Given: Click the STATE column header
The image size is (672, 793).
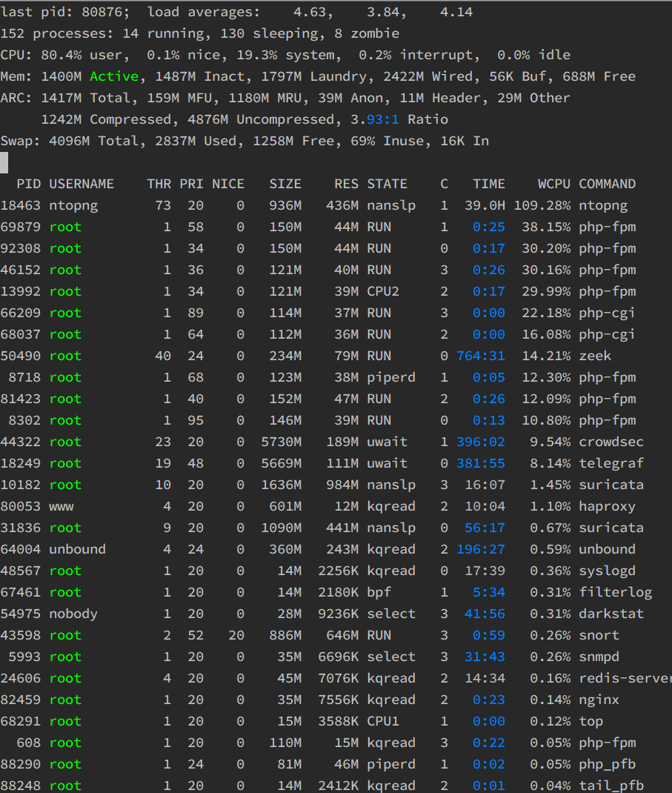Looking at the screenshot, I should tap(387, 184).
